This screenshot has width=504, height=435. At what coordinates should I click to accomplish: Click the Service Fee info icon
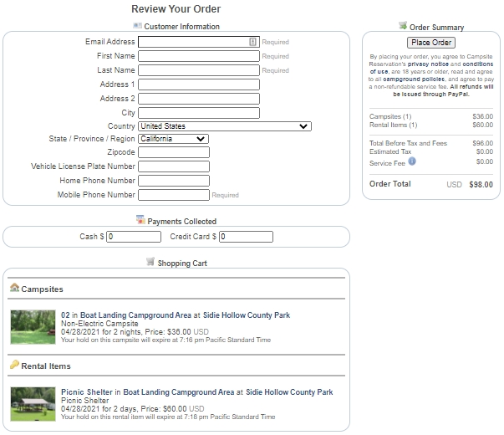tap(412, 161)
